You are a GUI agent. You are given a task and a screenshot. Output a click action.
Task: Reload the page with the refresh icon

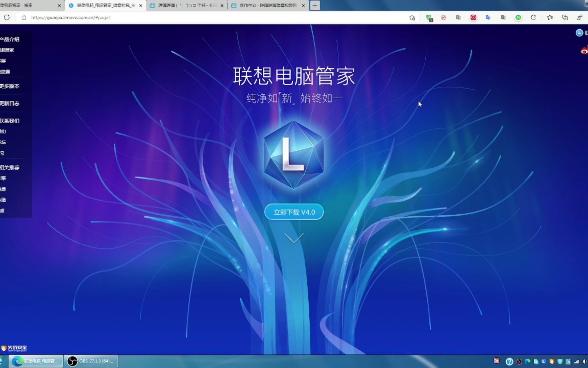tap(7, 17)
